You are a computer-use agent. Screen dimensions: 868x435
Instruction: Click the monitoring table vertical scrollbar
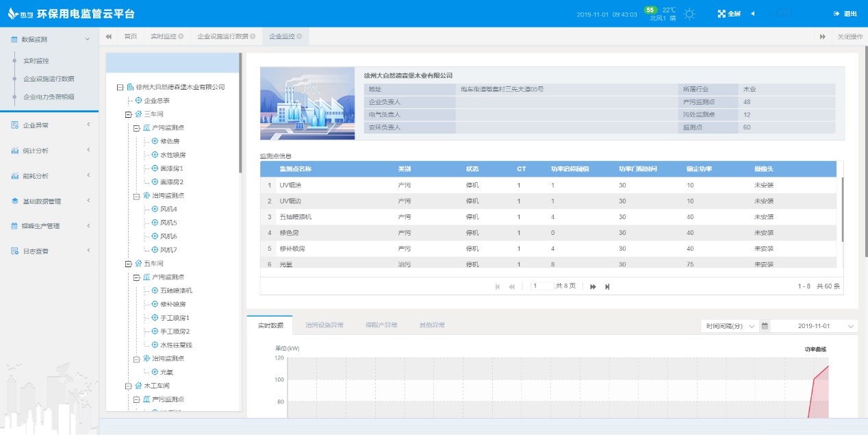click(842, 209)
